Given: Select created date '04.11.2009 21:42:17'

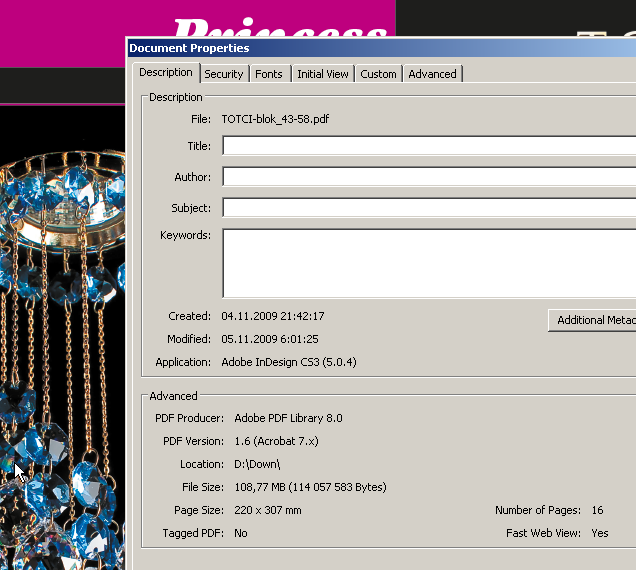Looking at the screenshot, I should (273, 316).
